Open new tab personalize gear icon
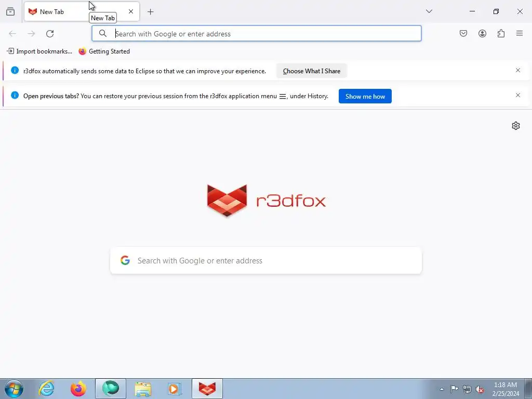Image resolution: width=532 pixels, height=399 pixels. pos(516,126)
